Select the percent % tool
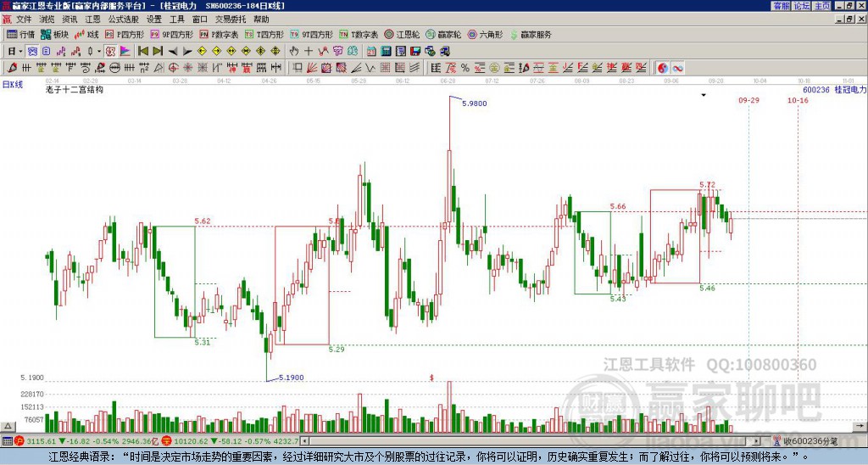The height and width of the screenshot is (465, 868). (465, 68)
